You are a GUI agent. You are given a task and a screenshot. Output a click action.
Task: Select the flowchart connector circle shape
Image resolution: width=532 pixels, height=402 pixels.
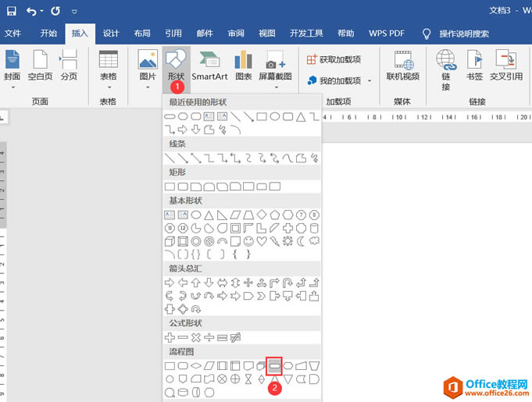click(170, 379)
